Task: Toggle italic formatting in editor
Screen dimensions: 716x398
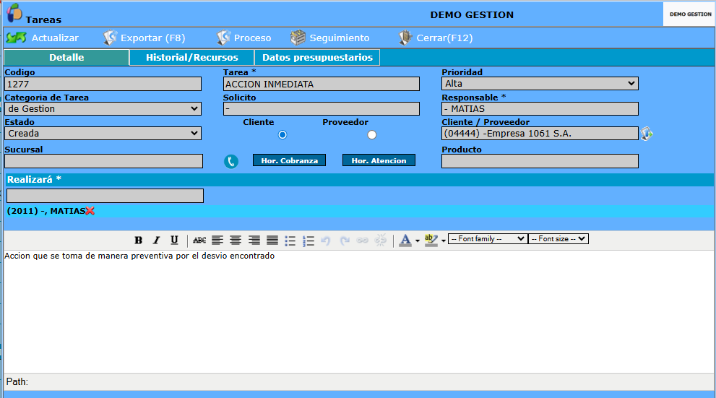Action: pos(156,240)
